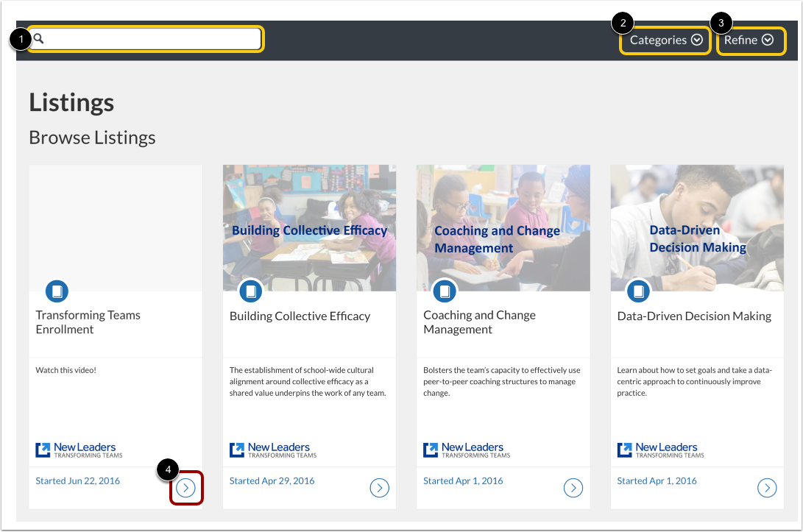
Task: Select the course icon on Coaching and Change Management card
Action: coord(445,291)
